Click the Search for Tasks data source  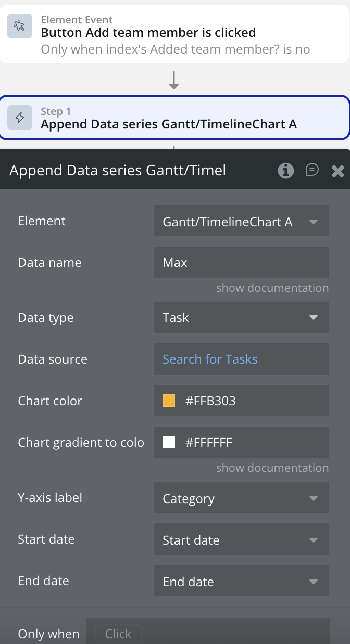click(x=210, y=359)
